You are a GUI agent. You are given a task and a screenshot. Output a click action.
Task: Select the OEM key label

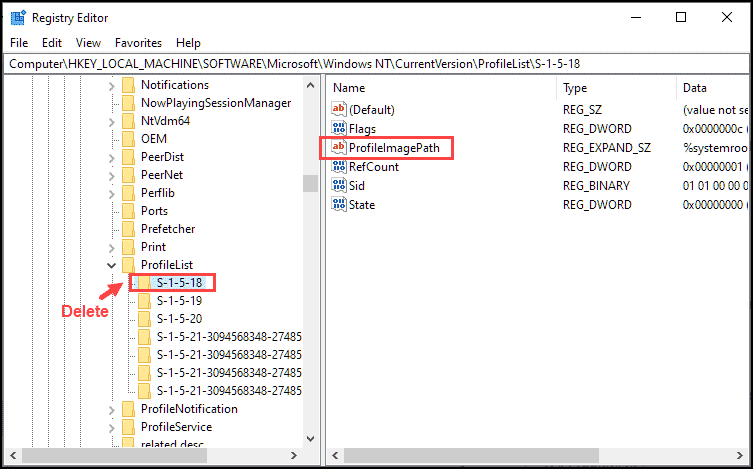(x=154, y=139)
